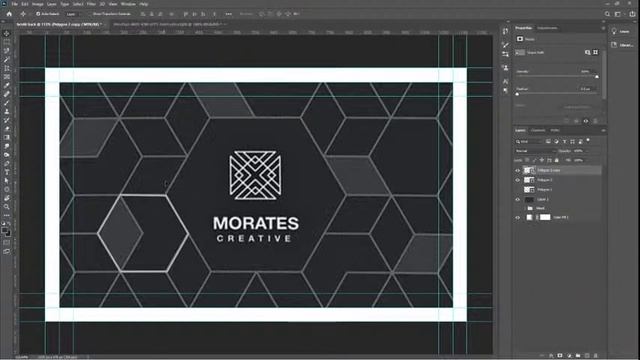Select the Clone Stamp tool
The image size is (640, 360).
point(7,111)
